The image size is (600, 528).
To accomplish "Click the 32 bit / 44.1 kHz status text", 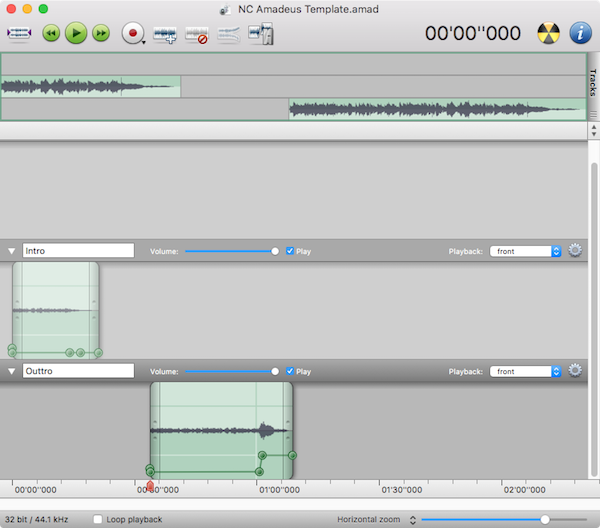I will coord(36,519).
